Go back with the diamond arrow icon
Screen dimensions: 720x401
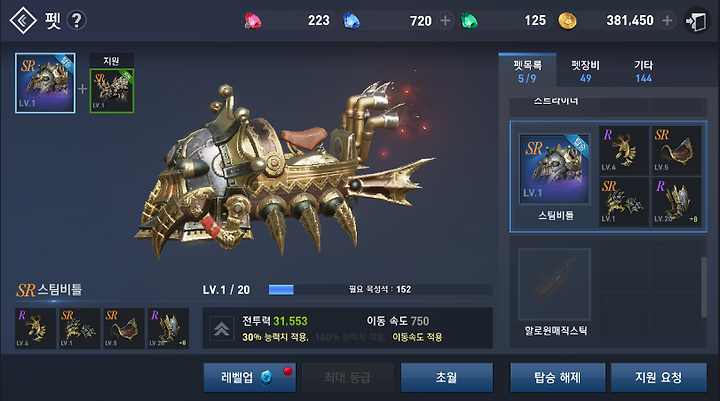point(23,20)
